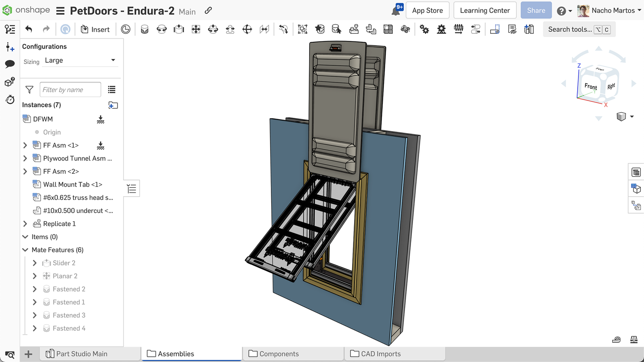Undo the last action
Screen dimensions: 644x362
click(x=28, y=29)
